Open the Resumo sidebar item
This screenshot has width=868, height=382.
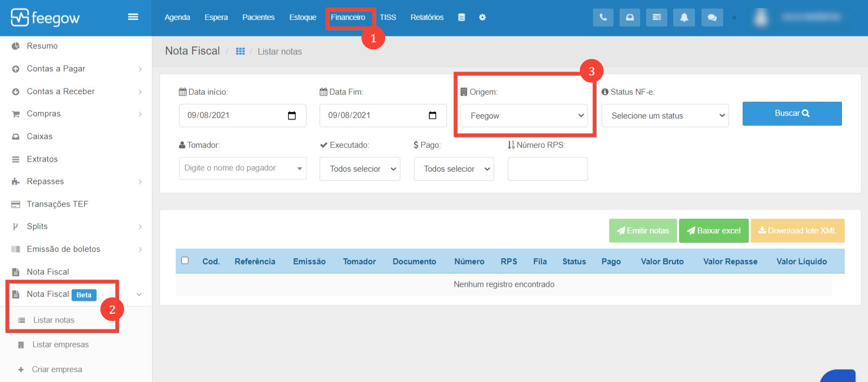click(42, 46)
